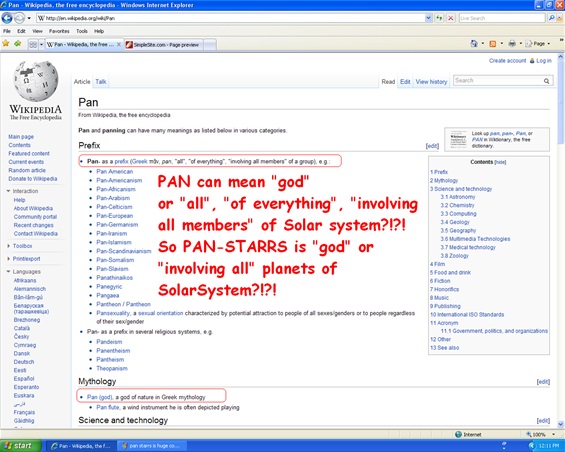Click the taskbar clock showing 12:11 PM
565x452 pixels.
549,446
